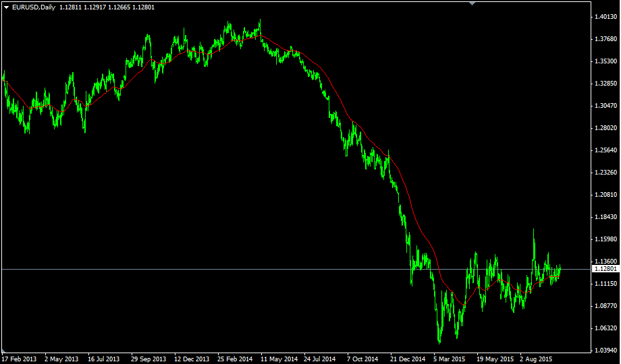Click the 19 May 2015 date label
Viewport: 621px width, 364px height.
[495, 359]
